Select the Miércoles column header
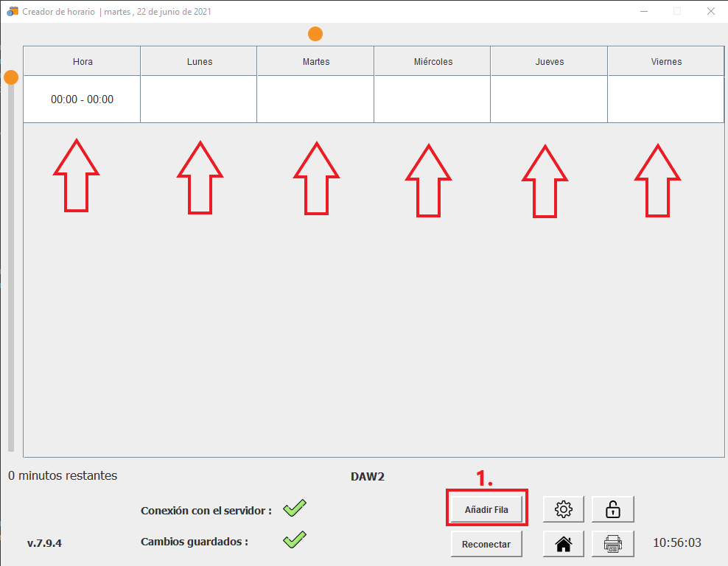This screenshot has height=566, width=728. tap(433, 62)
